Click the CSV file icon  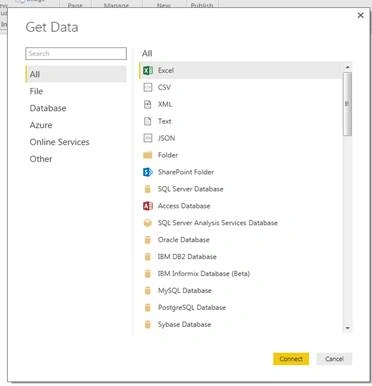tap(148, 87)
